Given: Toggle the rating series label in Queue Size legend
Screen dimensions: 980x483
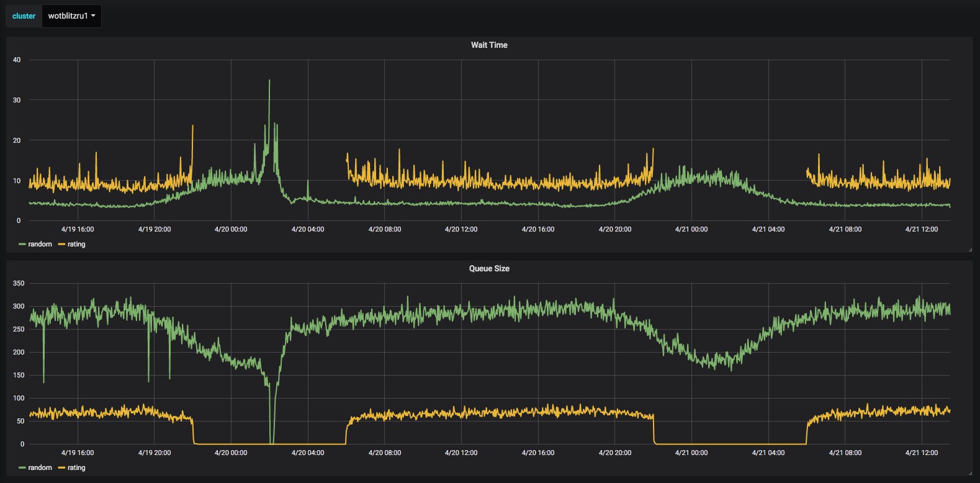Looking at the screenshot, I should tap(76, 467).
